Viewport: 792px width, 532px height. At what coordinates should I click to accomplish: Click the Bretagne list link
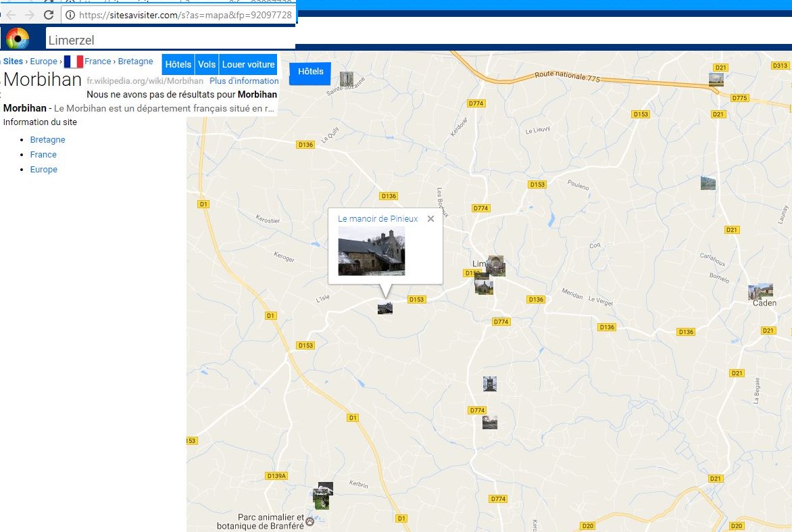(47, 139)
